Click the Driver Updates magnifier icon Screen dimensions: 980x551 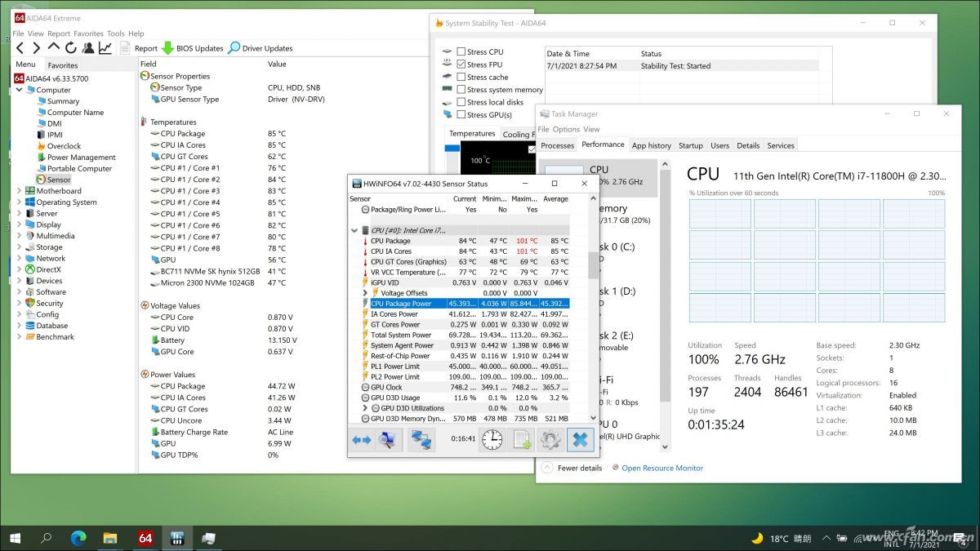(236, 47)
